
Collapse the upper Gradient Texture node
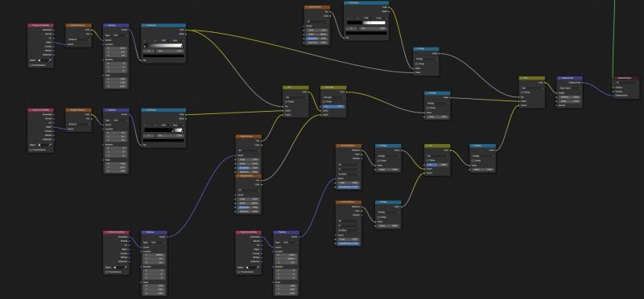point(68,25)
